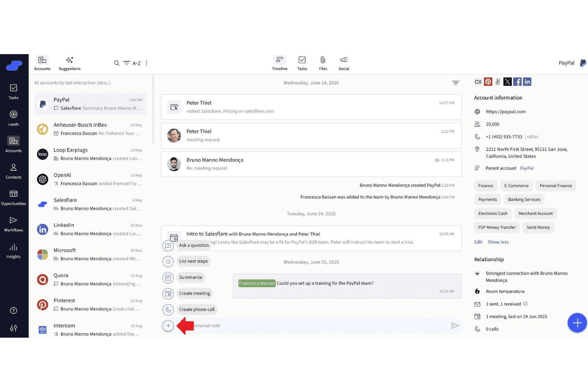588x392 pixels.
Task: Click the help question mark icon
Action: click(x=14, y=311)
